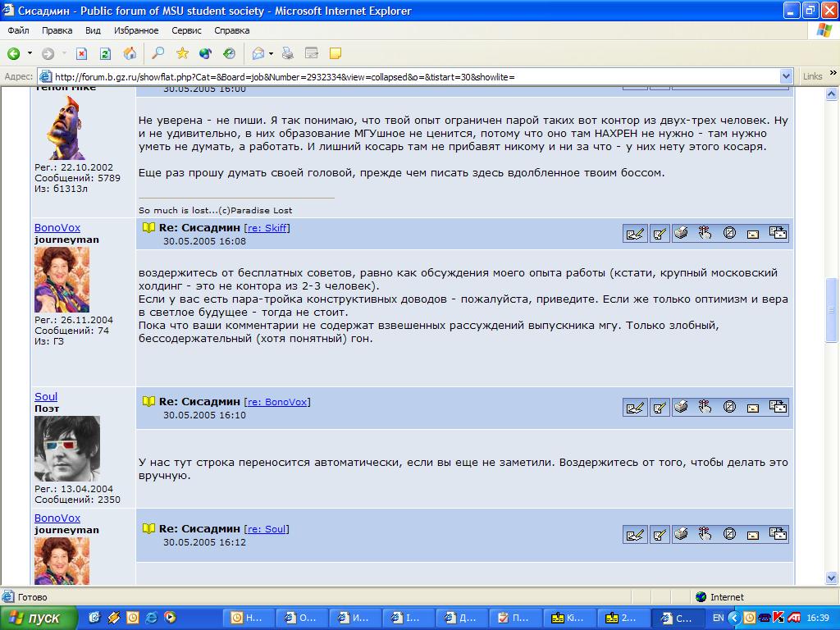
Task: Click the page scrollbar down arrow
Action: (x=832, y=578)
